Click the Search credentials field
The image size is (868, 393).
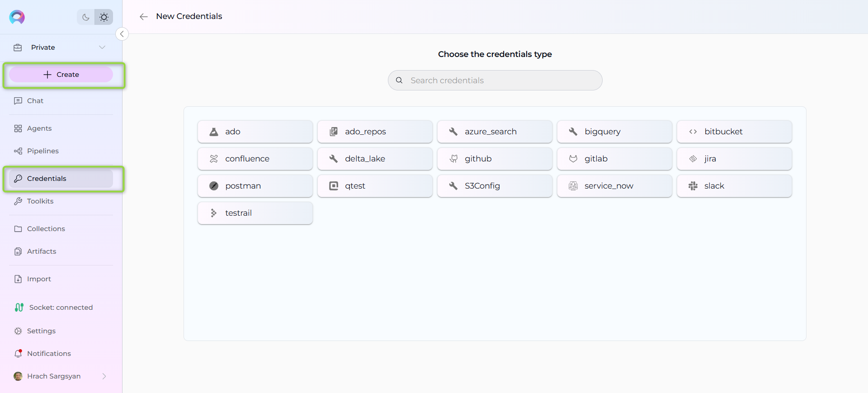coord(495,80)
